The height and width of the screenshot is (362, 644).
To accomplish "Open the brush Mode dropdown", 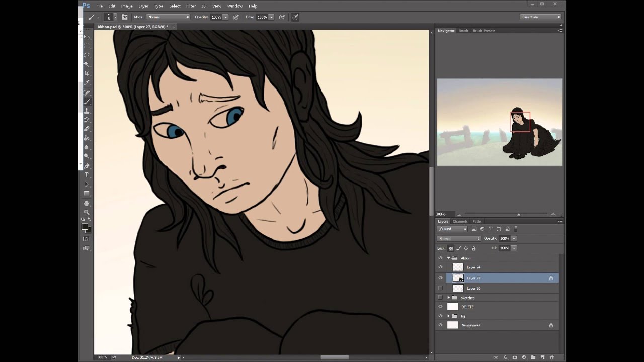I will 168,17.
